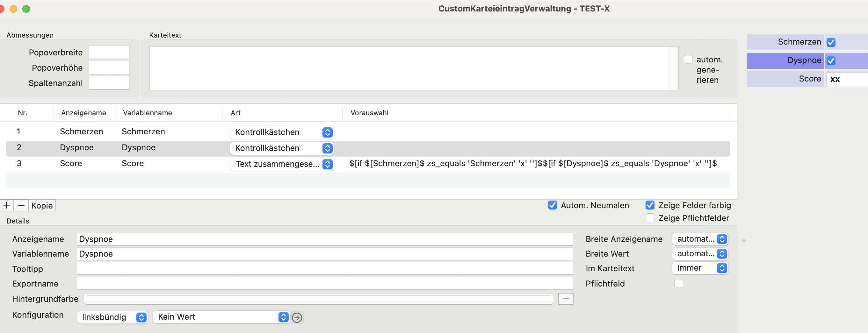Viewport: 868px width, 333px height.
Task: Click the Hintergrundfarbe color well
Action: [x=318, y=299]
